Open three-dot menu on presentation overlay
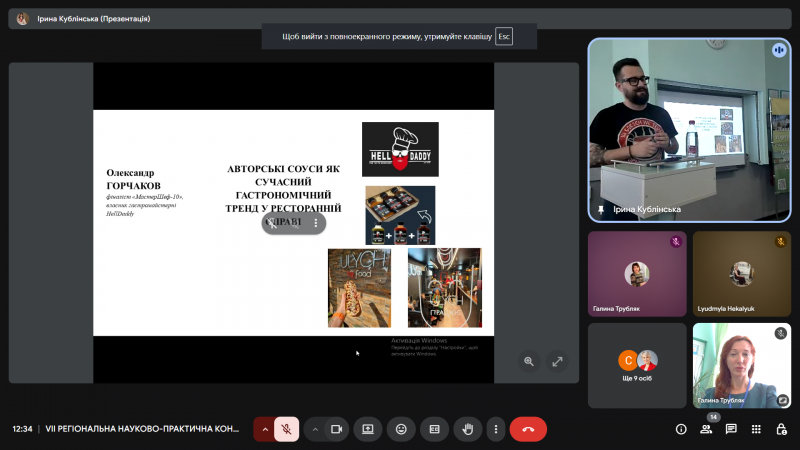 316,223
